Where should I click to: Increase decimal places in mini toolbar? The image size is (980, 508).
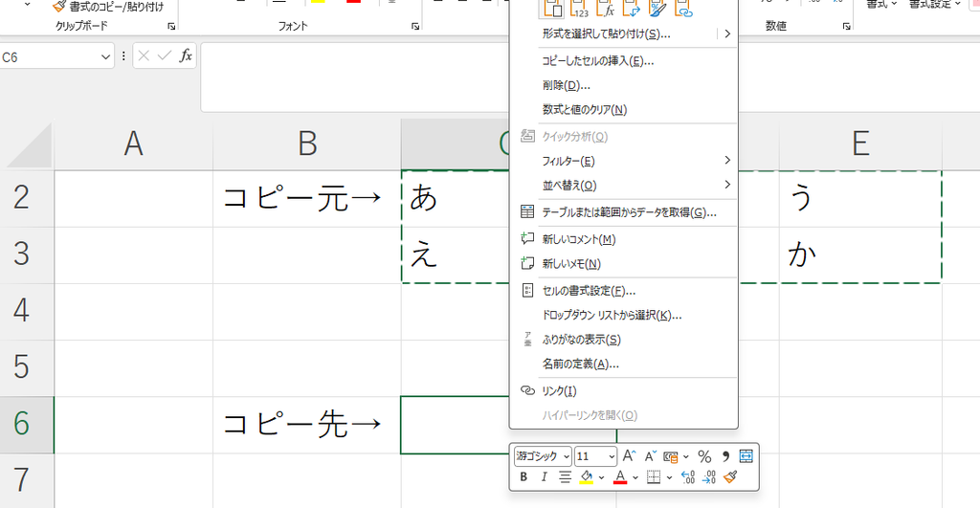(688, 477)
